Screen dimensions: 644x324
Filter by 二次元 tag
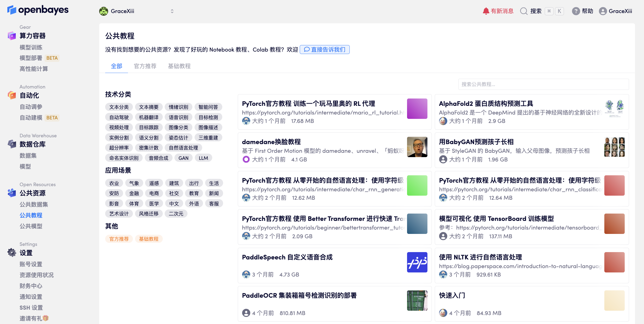(176, 214)
